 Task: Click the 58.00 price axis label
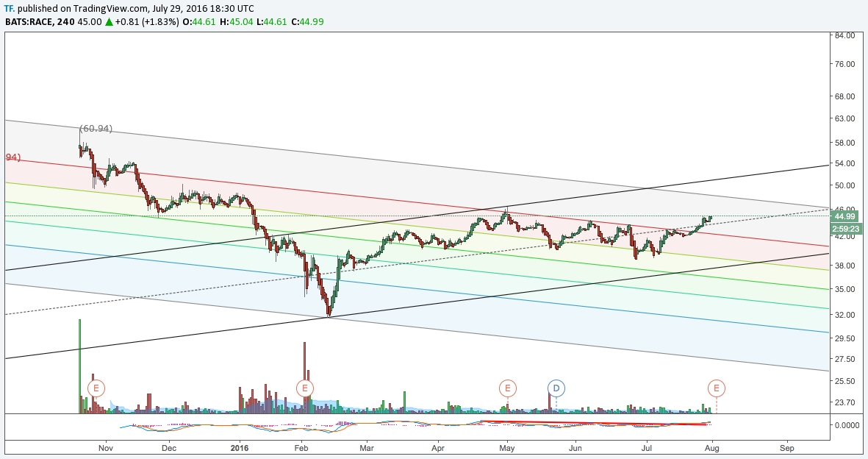click(844, 143)
